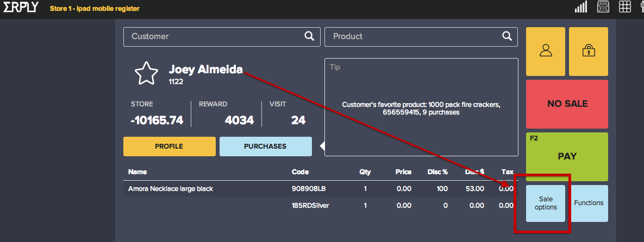Open the cash drawer icon in top bar
This screenshot has height=242, width=644.
[x=603, y=7]
